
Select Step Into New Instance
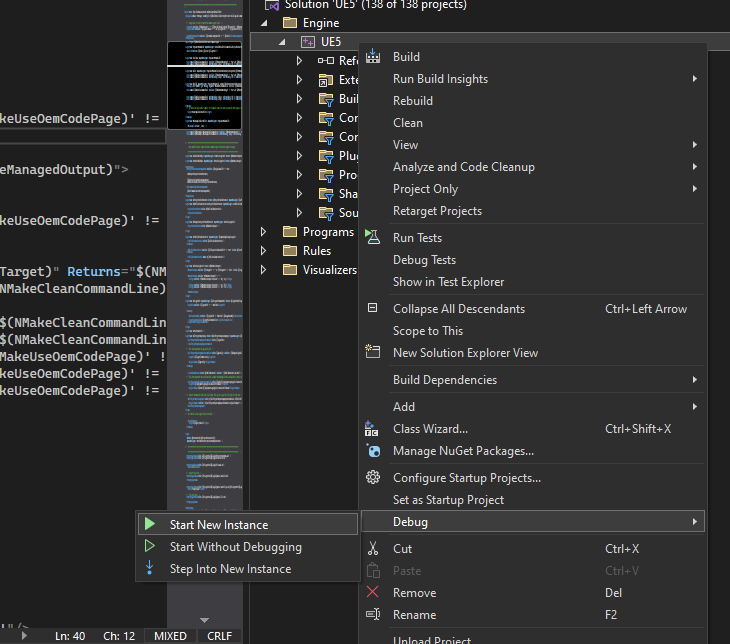click(248, 569)
